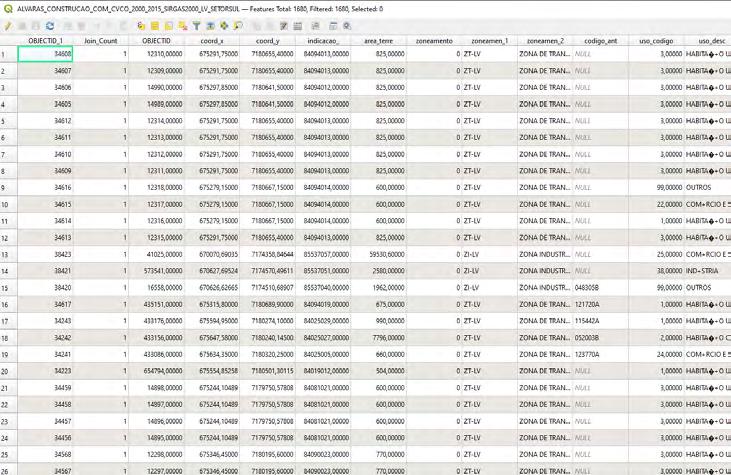The image size is (731, 475).
Task: Click coord_x cell 675315,80000
Action: (x=212, y=304)
